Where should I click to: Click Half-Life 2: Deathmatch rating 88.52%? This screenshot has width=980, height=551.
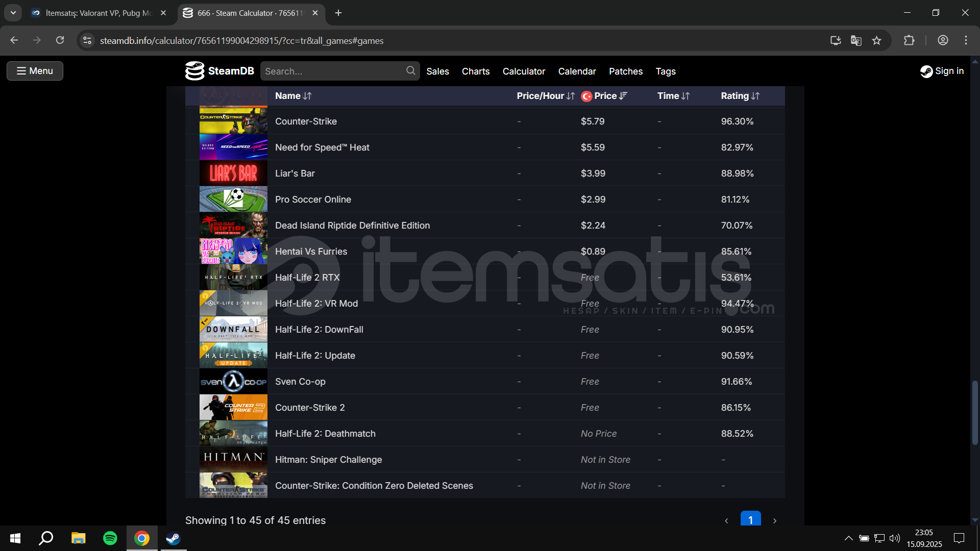[x=737, y=434]
